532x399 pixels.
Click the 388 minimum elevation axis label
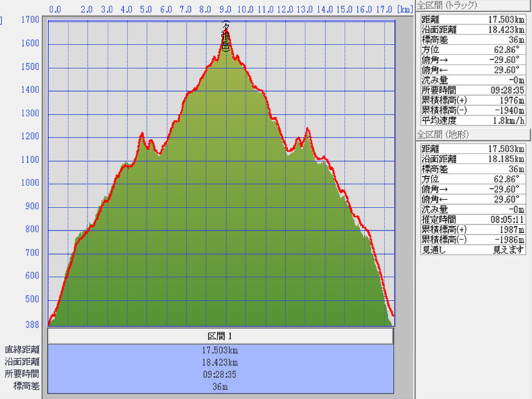click(31, 325)
